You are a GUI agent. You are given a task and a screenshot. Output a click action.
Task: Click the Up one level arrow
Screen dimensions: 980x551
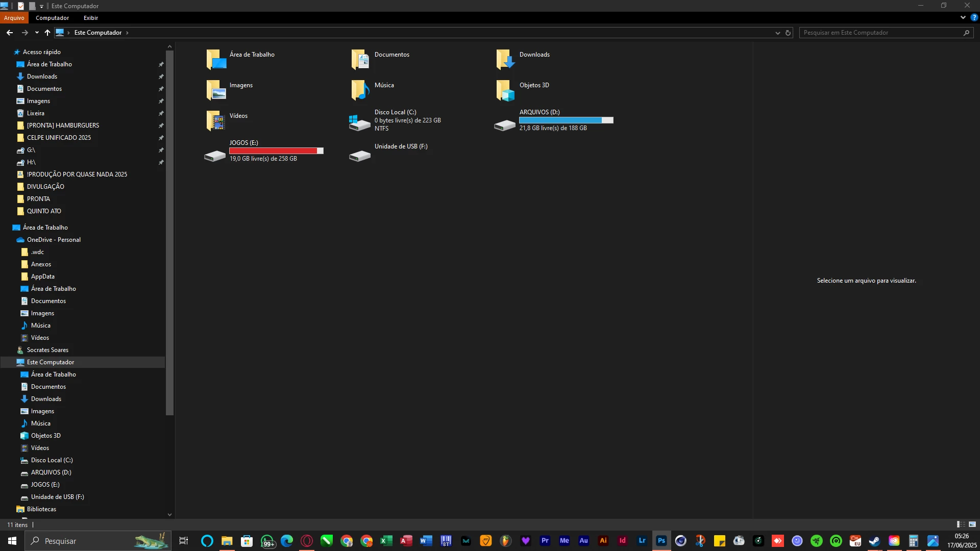click(47, 33)
